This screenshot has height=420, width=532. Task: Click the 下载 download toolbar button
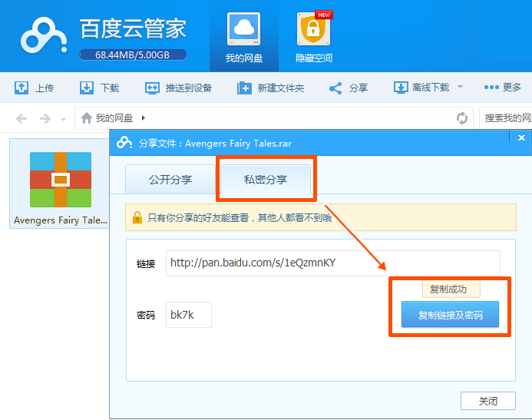(x=99, y=88)
